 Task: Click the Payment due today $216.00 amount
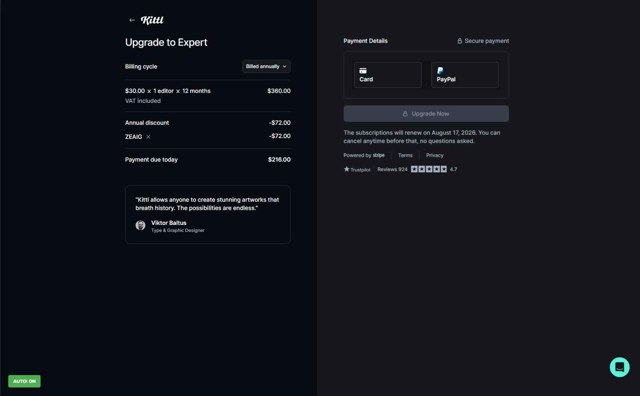tap(279, 160)
